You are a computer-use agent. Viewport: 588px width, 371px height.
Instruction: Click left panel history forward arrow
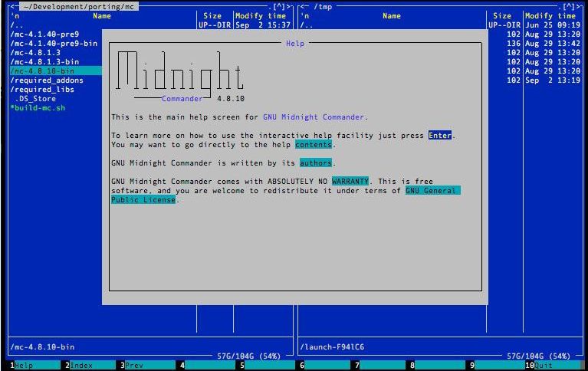288,6
